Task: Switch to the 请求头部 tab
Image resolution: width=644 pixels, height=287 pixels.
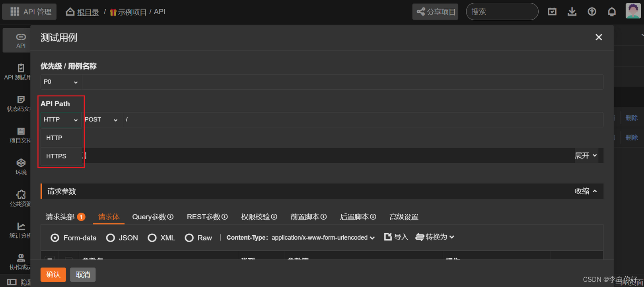Action: tap(60, 217)
